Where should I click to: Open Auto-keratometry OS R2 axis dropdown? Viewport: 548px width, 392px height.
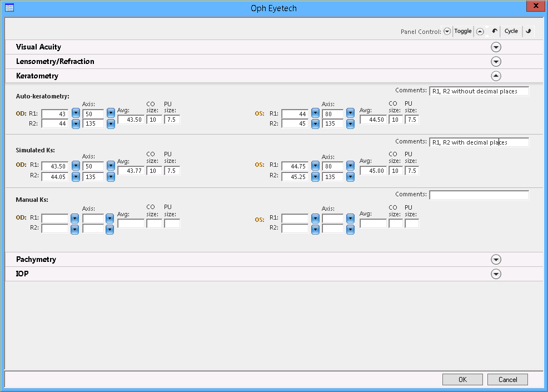coord(350,124)
